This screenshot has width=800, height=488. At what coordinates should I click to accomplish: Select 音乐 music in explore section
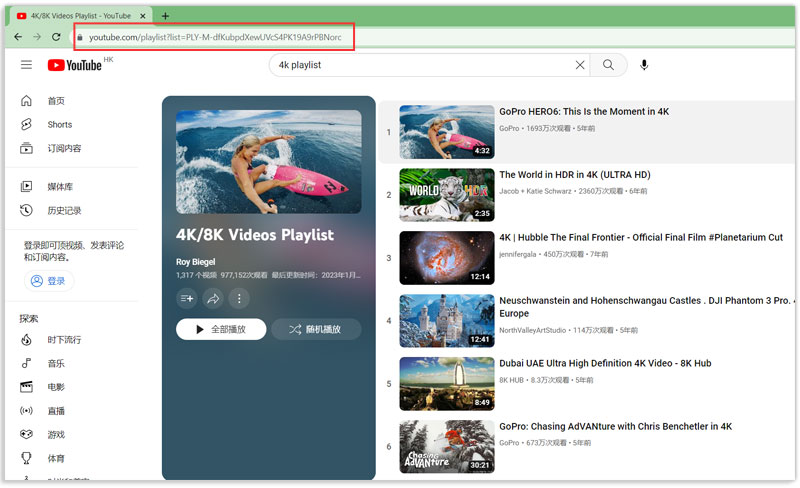pyautogui.click(x=56, y=363)
